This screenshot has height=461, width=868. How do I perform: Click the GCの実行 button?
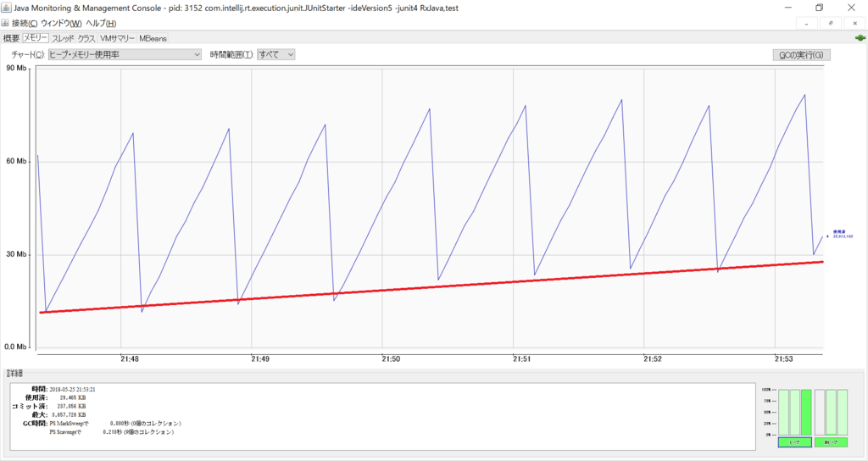(801, 55)
